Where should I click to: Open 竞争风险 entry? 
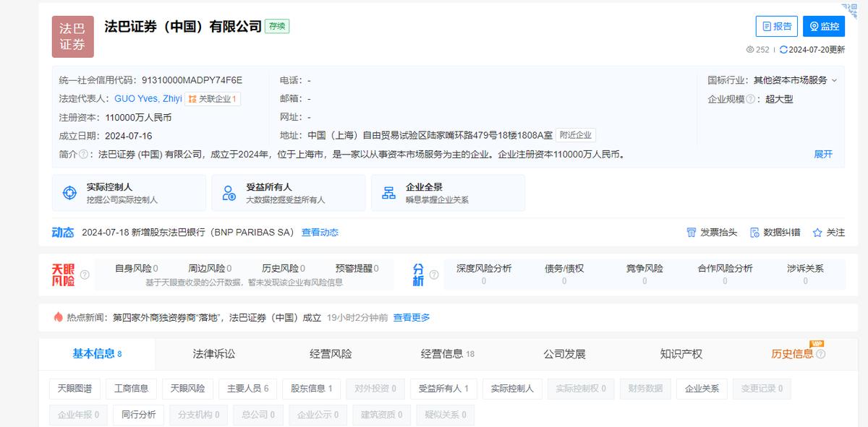tap(644, 274)
